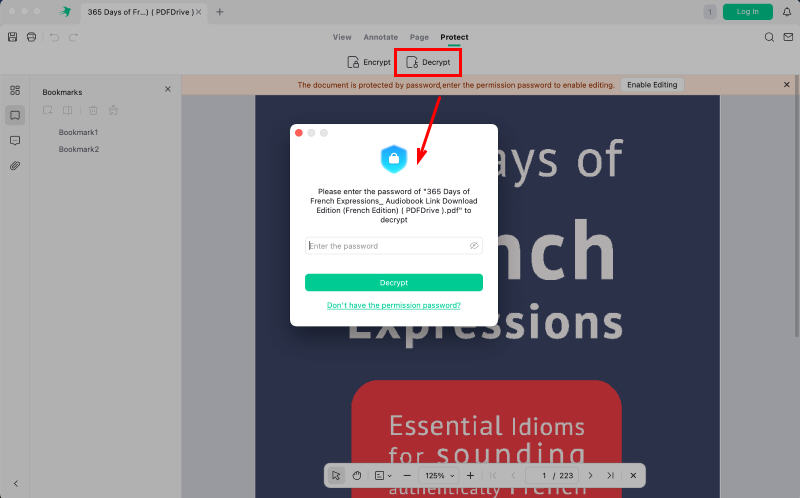
Task: Click the tab count badge
Action: 710,12
